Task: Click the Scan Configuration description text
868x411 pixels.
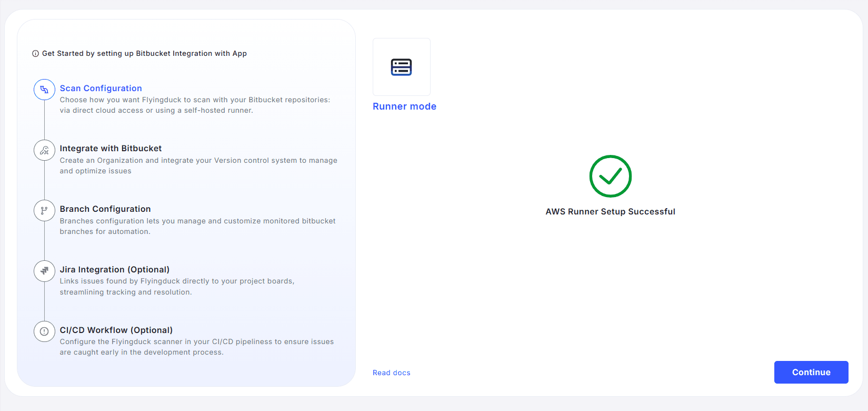Action: (195, 105)
